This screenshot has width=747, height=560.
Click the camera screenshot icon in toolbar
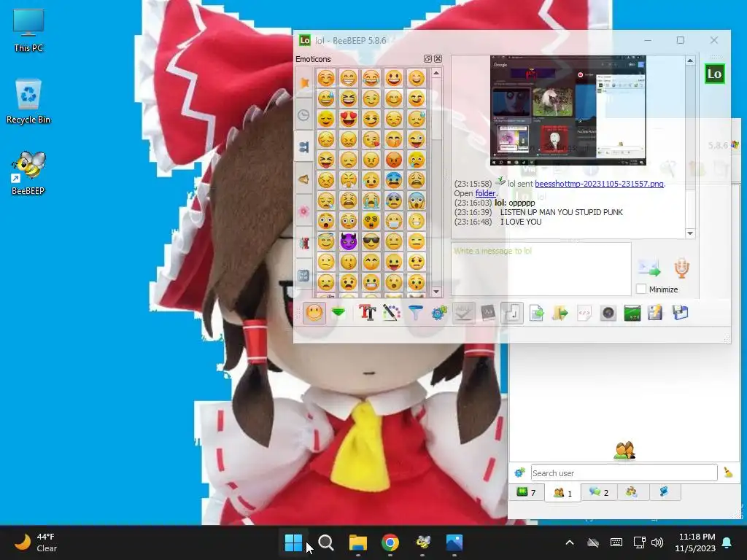608,313
